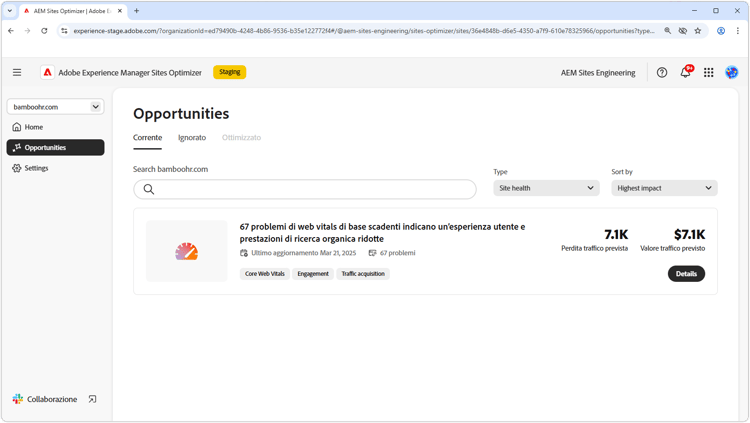The height and width of the screenshot is (423, 750).
Task: Close the AEM Sites Optimizer tab
Action: 120,11
